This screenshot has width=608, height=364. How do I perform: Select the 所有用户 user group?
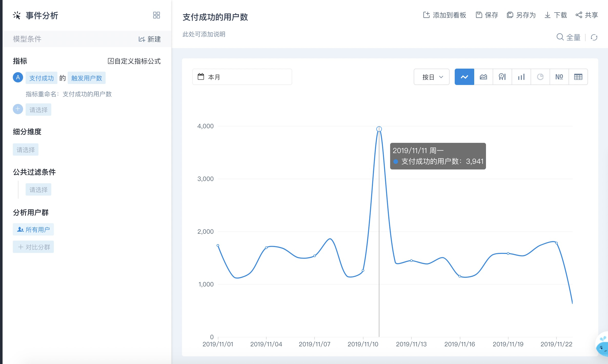pos(33,230)
